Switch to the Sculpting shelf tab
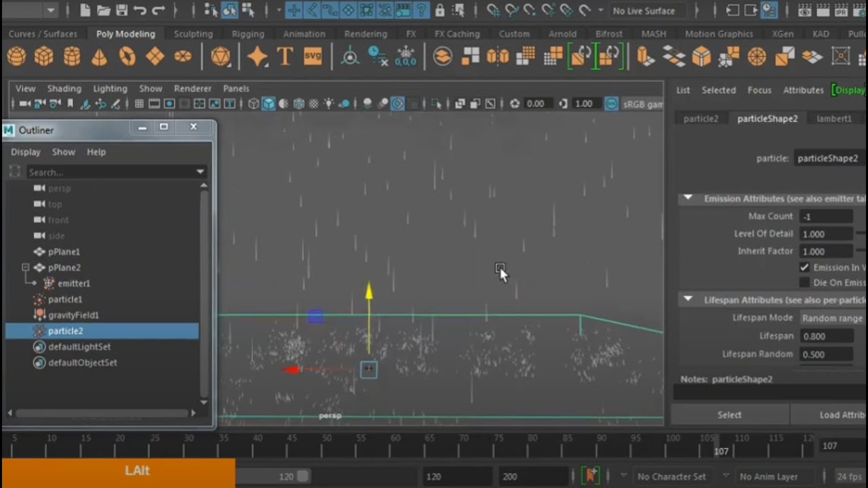The width and height of the screenshot is (868, 488). (193, 34)
